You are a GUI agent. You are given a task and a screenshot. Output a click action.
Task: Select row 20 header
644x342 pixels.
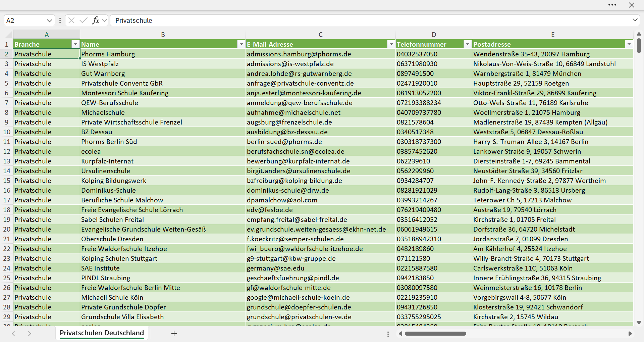pos(7,229)
